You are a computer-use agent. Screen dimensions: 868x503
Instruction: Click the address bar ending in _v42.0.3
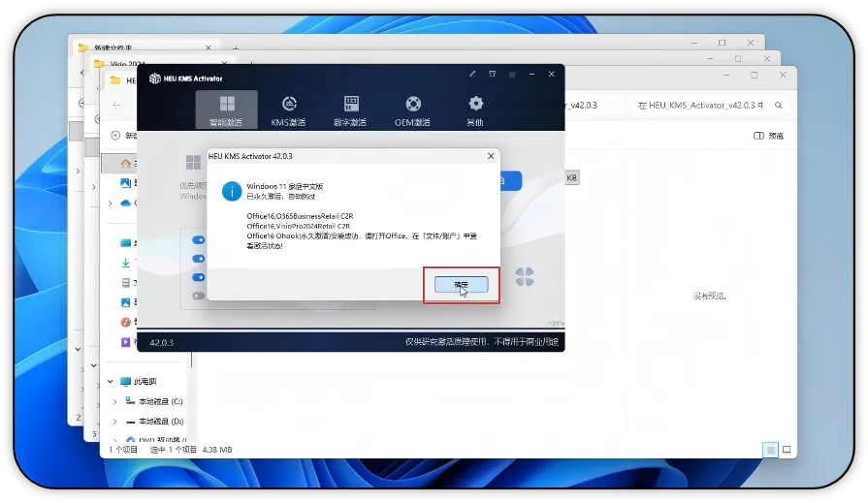pyautogui.click(x=593, y=105)
